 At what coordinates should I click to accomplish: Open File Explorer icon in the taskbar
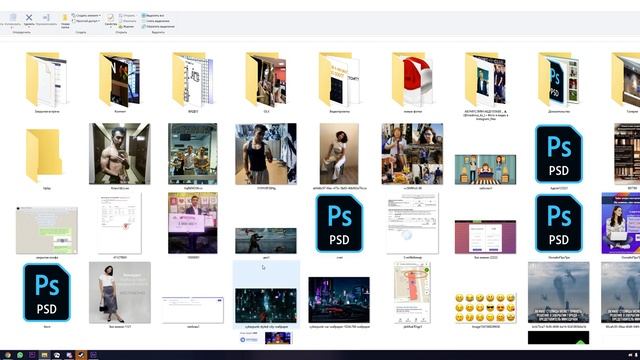(x=44, y=355)
